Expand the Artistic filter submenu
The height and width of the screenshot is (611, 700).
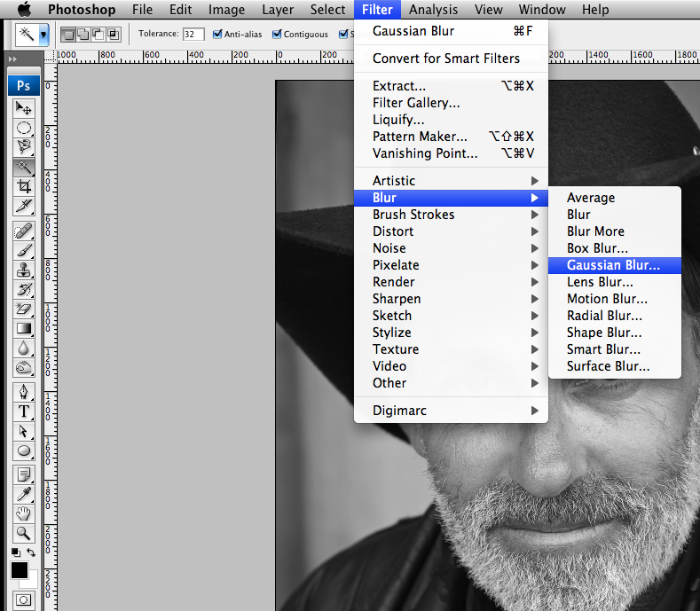click(x=451, y=181)
